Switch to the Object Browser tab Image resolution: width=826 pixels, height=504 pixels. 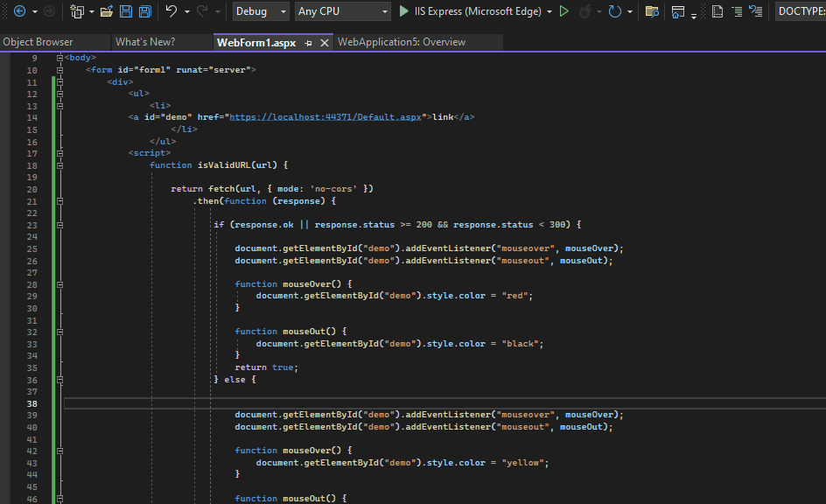click(x=38, y=42)
